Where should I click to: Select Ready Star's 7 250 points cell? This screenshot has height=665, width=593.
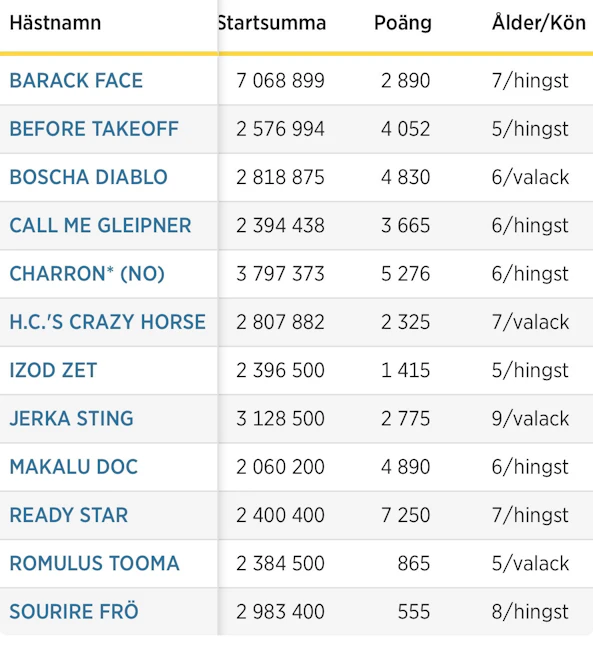(x=406, y=516)
